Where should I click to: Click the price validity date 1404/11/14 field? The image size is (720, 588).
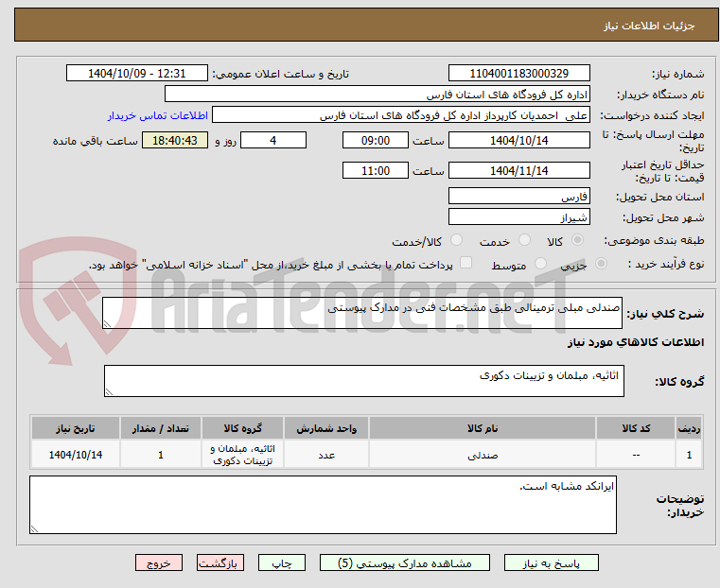(x=518, y=170)
